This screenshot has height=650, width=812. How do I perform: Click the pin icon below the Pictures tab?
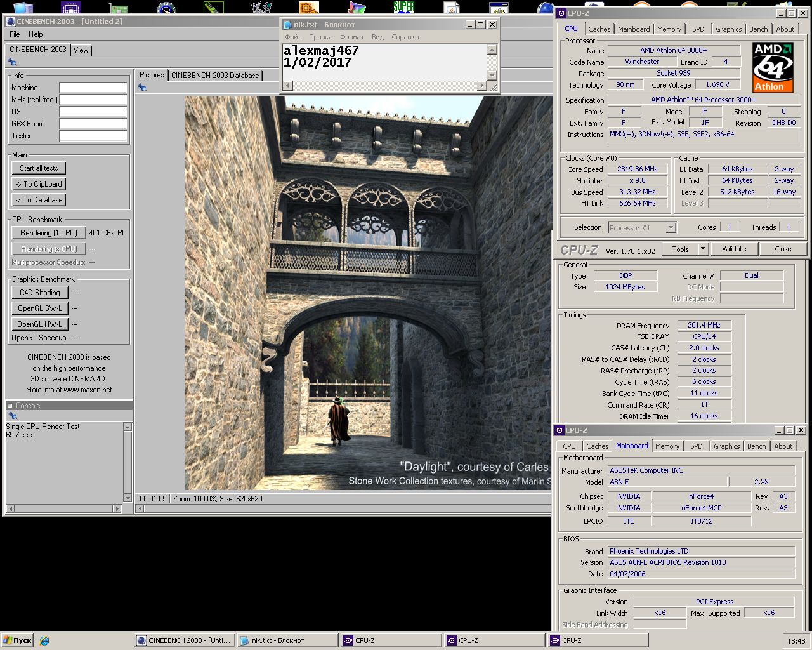point(142,87)
